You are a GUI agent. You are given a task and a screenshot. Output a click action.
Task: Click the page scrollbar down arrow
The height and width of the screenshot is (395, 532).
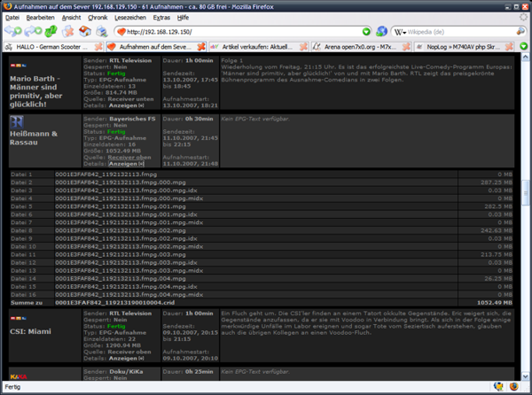525,376
